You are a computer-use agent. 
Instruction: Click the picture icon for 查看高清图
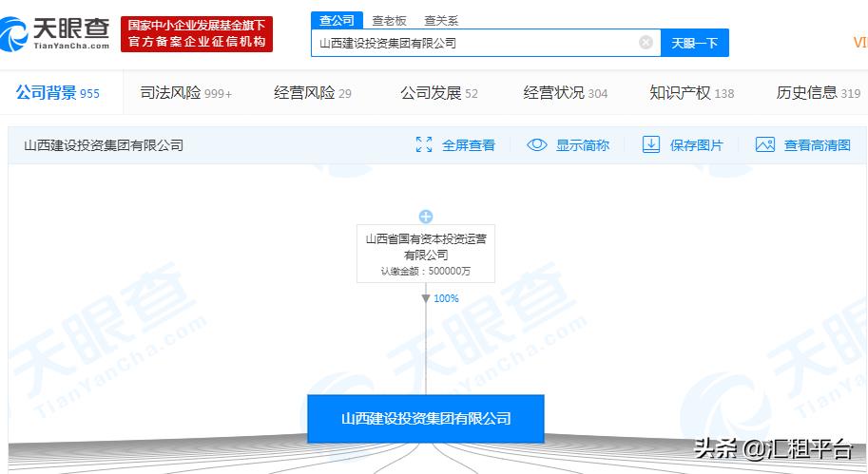click(765, 145)
